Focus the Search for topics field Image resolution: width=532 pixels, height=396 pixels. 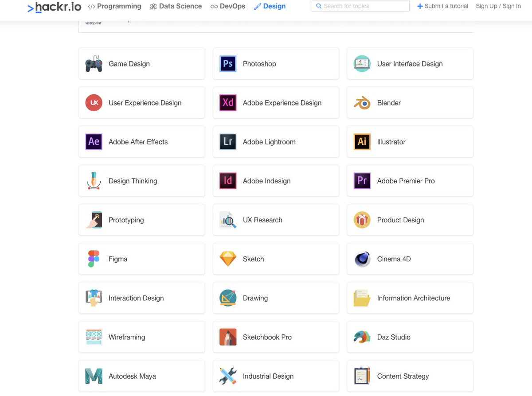click(x=360, y=6)
